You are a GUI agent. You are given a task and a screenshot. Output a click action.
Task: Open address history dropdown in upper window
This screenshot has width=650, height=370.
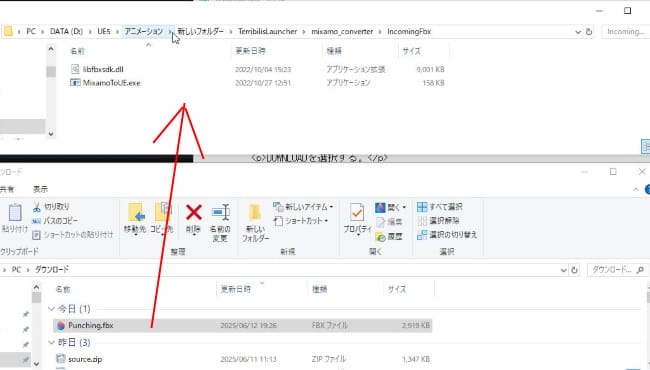pyautogui.click(x=578, y=32)
